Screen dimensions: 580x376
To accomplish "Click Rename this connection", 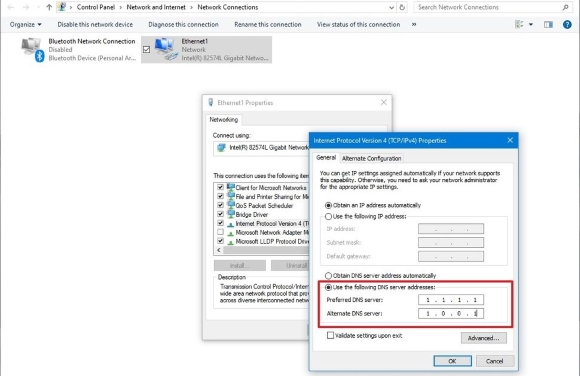I will click(268, 24).
